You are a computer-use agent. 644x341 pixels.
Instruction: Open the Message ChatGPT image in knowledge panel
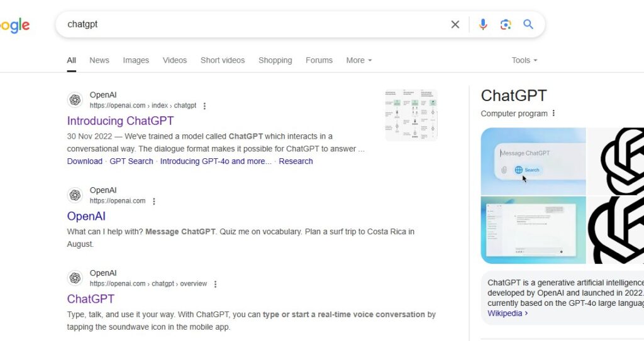(x=533, y=161)
